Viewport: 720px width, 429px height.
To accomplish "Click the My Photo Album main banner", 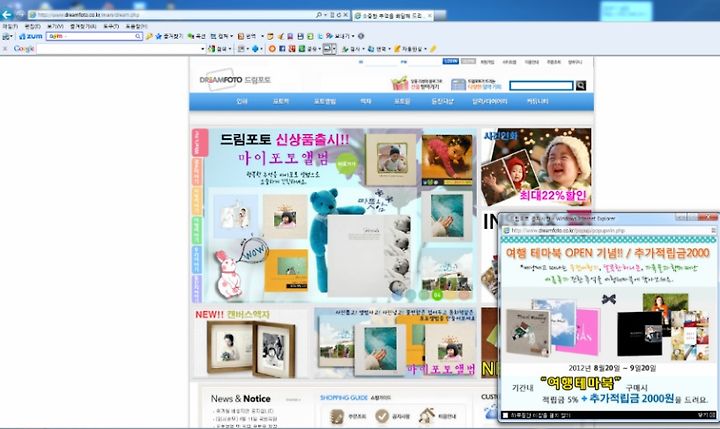I will (340, 215).
